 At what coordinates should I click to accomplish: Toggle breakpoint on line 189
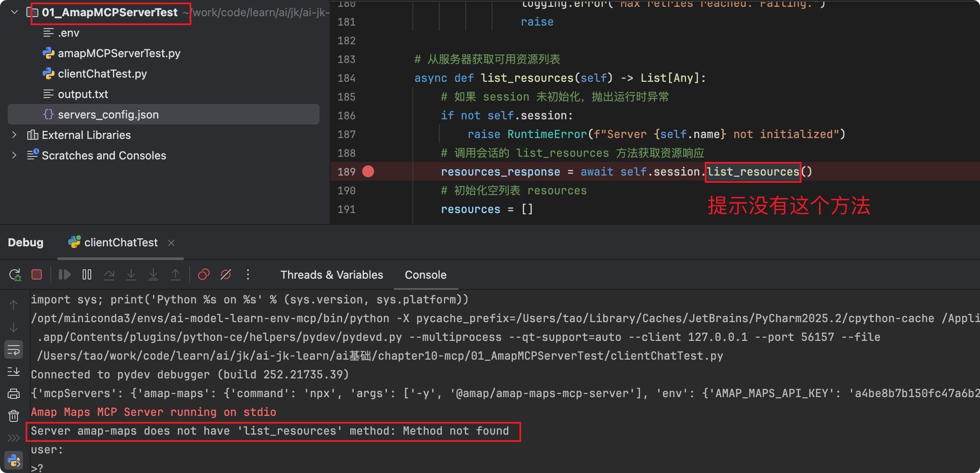point(368,171)
